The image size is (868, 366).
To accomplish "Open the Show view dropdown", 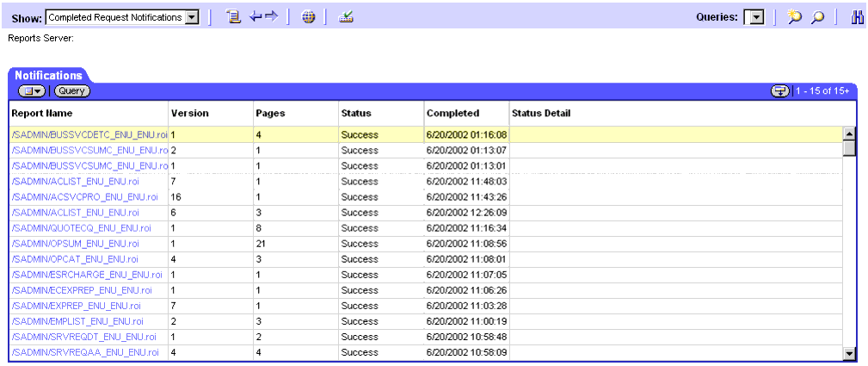I will click(x=192, y=18).
